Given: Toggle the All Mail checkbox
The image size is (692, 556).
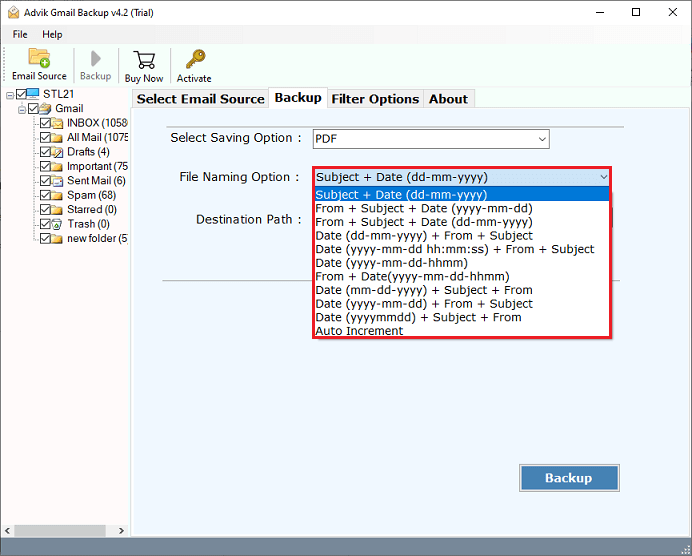Looking at the screenshot, I should coord(45,137).
